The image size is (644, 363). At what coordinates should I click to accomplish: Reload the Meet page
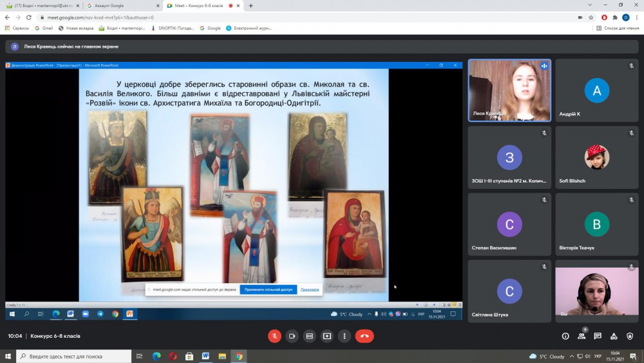tap(29, 17)
